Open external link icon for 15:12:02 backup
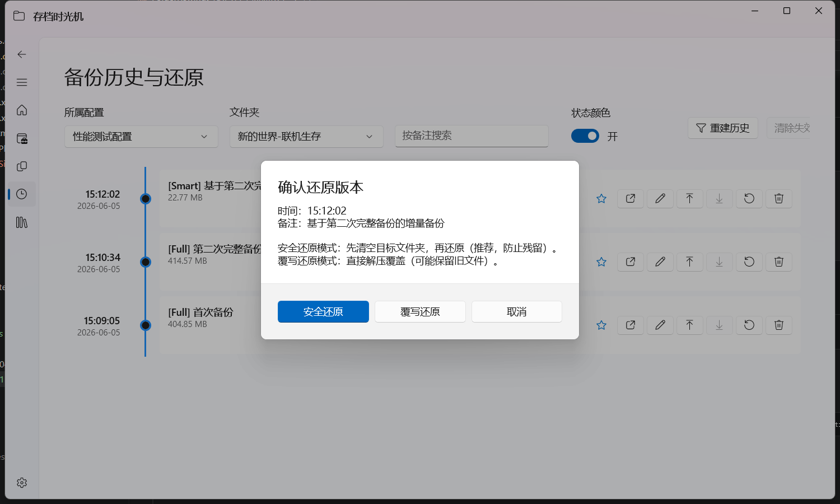This screenshot has width=840, height=504. [631, 199]
